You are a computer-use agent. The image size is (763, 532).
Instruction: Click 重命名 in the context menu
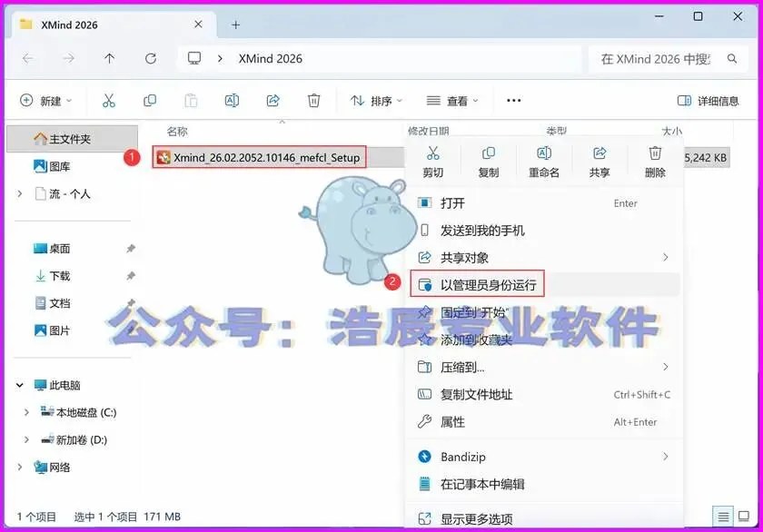tap(543, 162)
